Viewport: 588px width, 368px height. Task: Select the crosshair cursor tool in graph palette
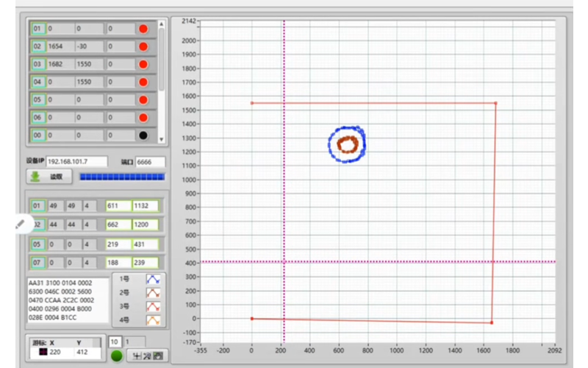pos(136,356)
